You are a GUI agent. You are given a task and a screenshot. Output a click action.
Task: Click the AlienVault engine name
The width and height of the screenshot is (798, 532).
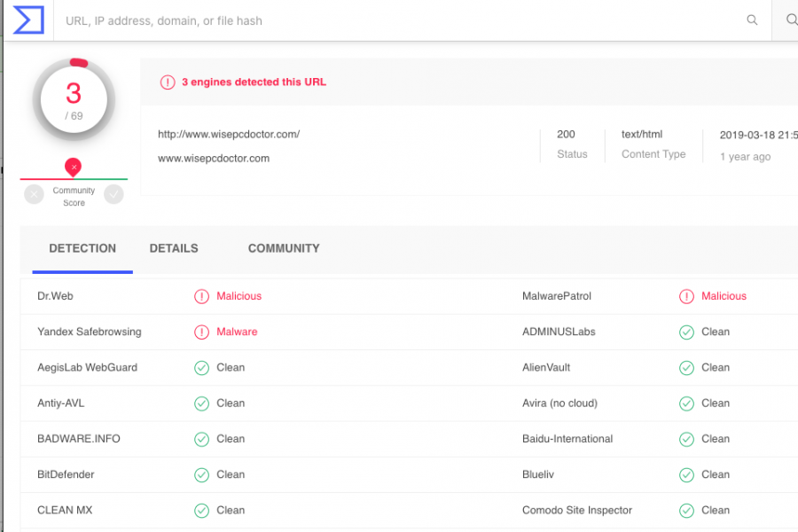click(x=546, y=368)
